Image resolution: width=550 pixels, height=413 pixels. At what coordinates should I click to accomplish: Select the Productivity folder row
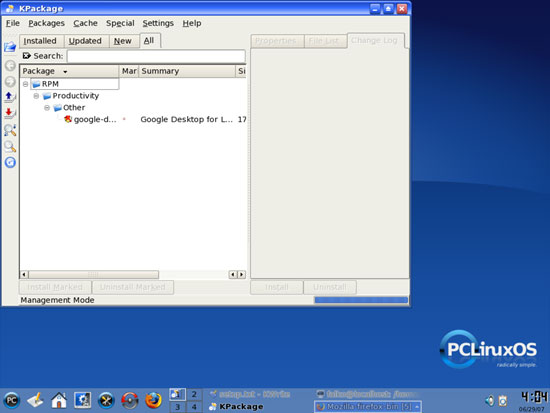(x=71, y=96)
